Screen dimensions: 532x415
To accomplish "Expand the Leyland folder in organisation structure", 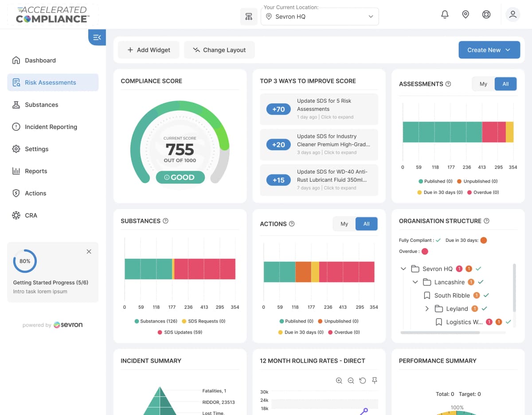I will [426, 309].
